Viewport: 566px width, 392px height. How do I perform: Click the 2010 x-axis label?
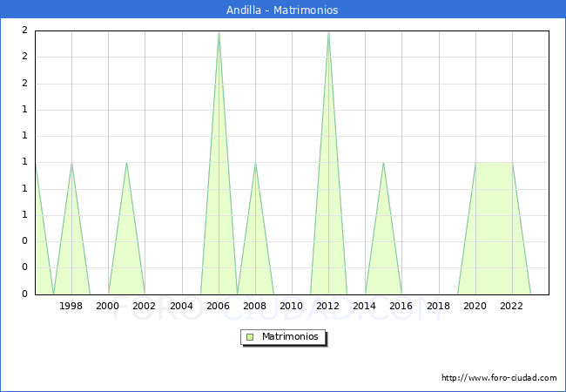point(292,306)
